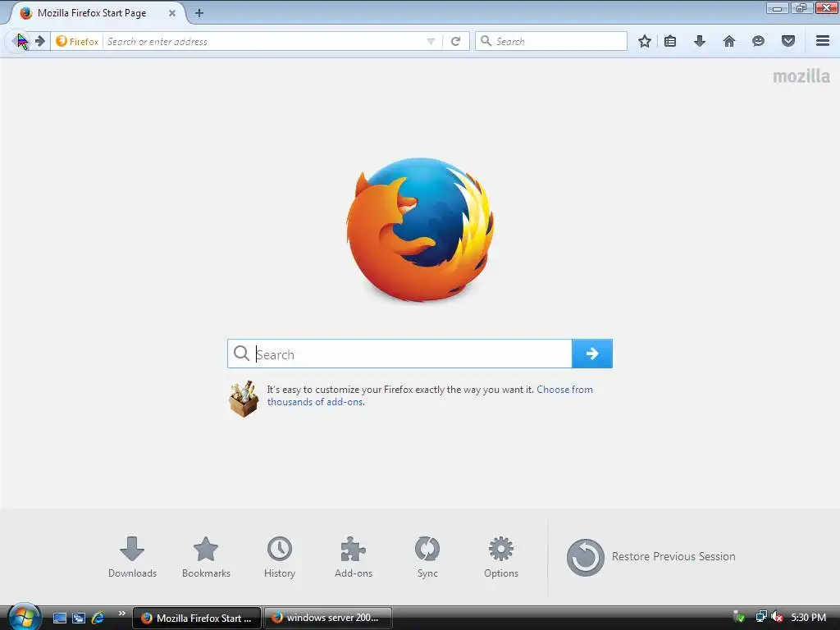Open Add-ons from the bottom launcher

354,557
